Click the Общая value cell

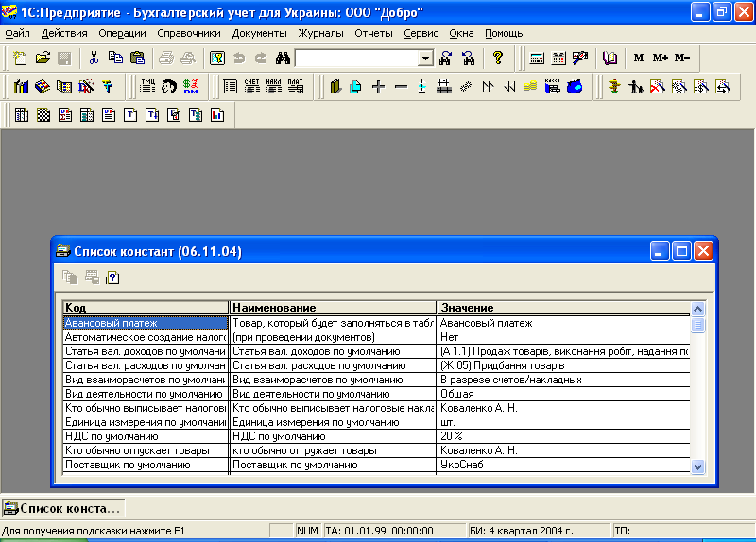click(564, 394)
